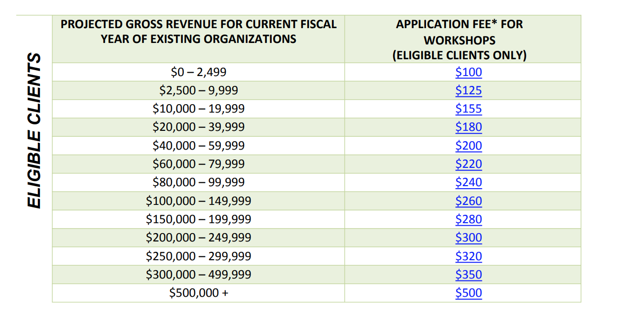Click the $100 application fee link
The width and height of the screenshot is (644, 318).
coord(468,72)
